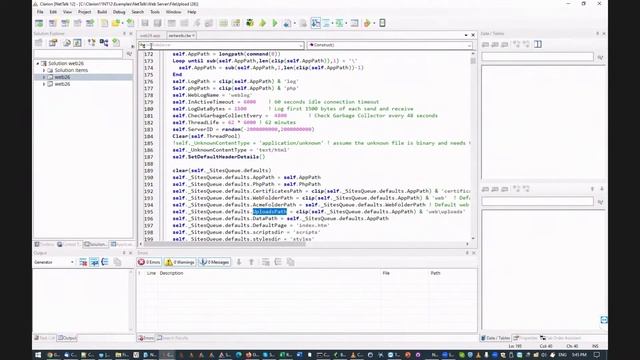Select the Solution Items tree item
640x360 pixels.
click(x=71, y=70)
